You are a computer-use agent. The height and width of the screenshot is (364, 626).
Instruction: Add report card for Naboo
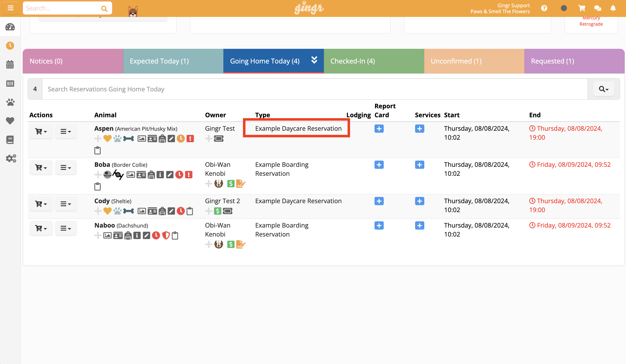tap(379, 226)
